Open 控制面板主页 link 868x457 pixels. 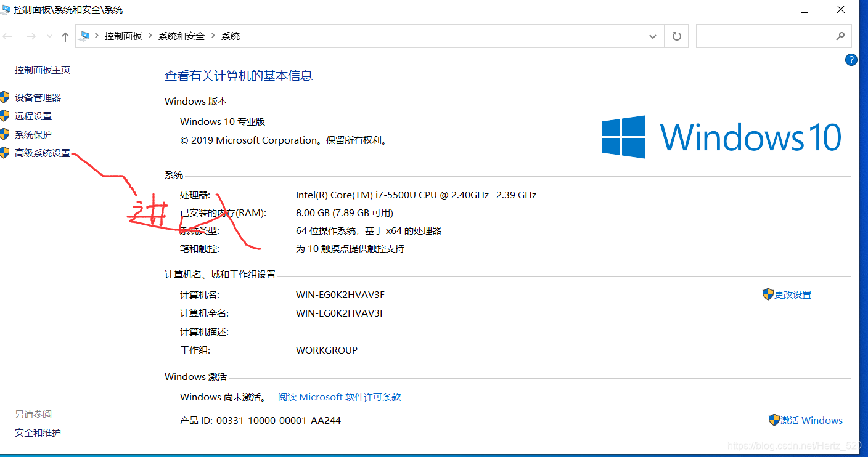click(43, 70)
